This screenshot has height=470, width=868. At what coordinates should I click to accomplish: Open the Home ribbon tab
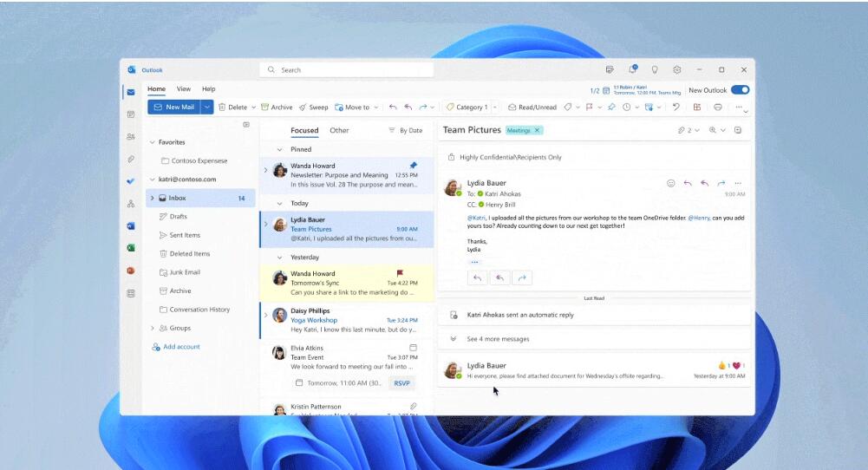point(157,88)
